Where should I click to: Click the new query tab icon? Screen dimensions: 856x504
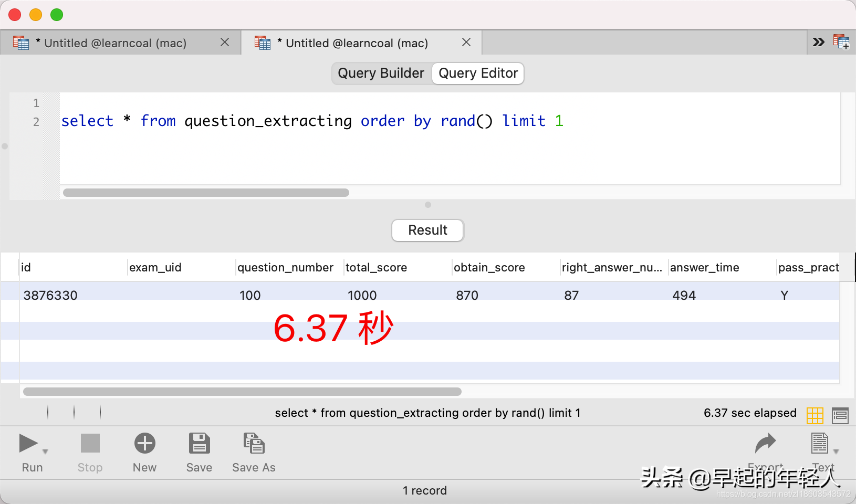[x=841, y=42]
